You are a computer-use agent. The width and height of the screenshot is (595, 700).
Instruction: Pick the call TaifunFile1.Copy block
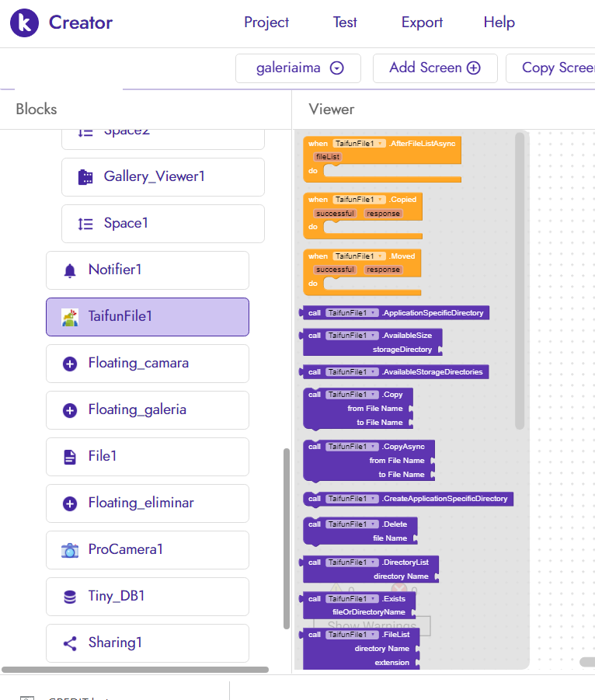click(358, 409)
